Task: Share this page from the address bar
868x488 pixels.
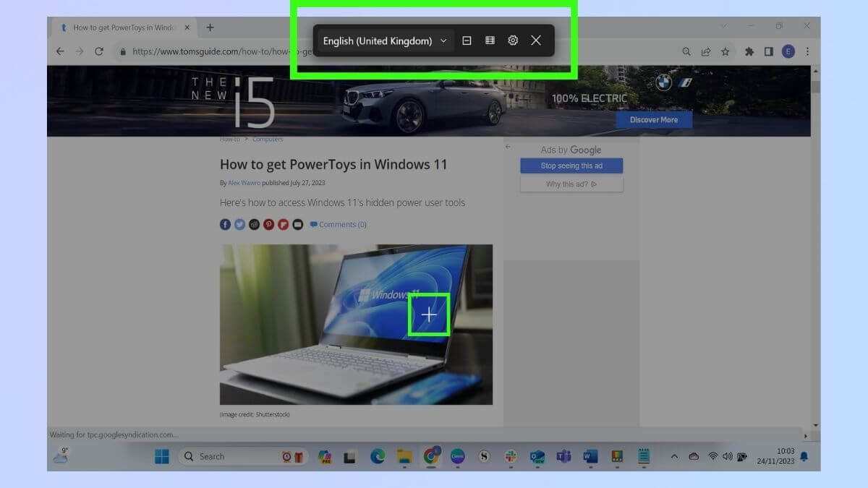Action: pos(706,51)
